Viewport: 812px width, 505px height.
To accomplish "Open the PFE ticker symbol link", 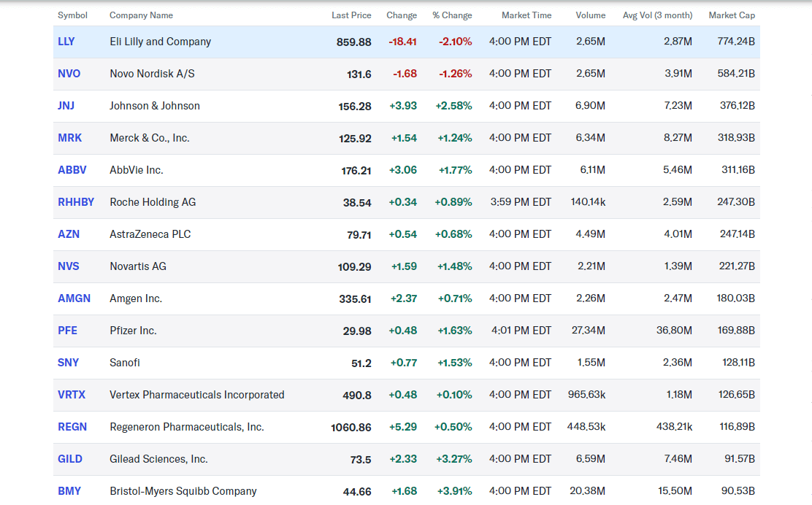I will (67, 330).
